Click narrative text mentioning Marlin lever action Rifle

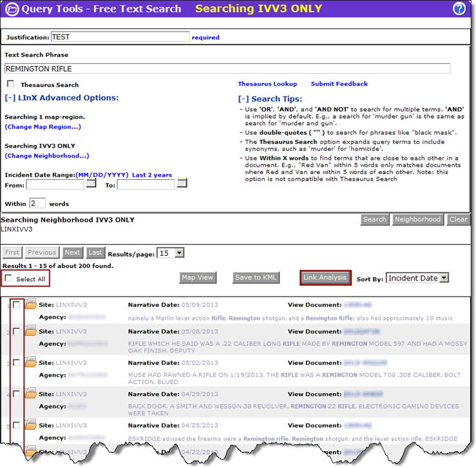(x=290, y=318)
